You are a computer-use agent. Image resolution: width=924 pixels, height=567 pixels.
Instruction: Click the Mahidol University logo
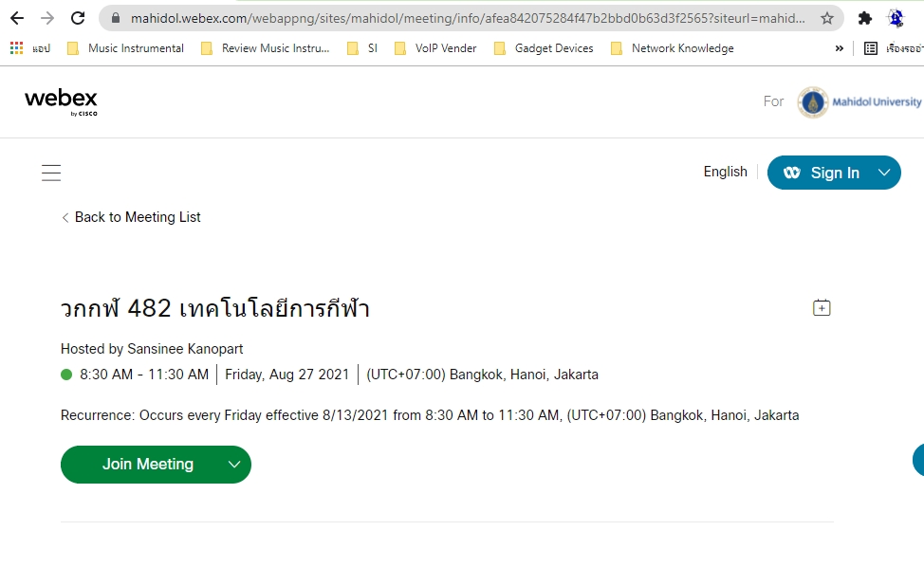(859, 101)
